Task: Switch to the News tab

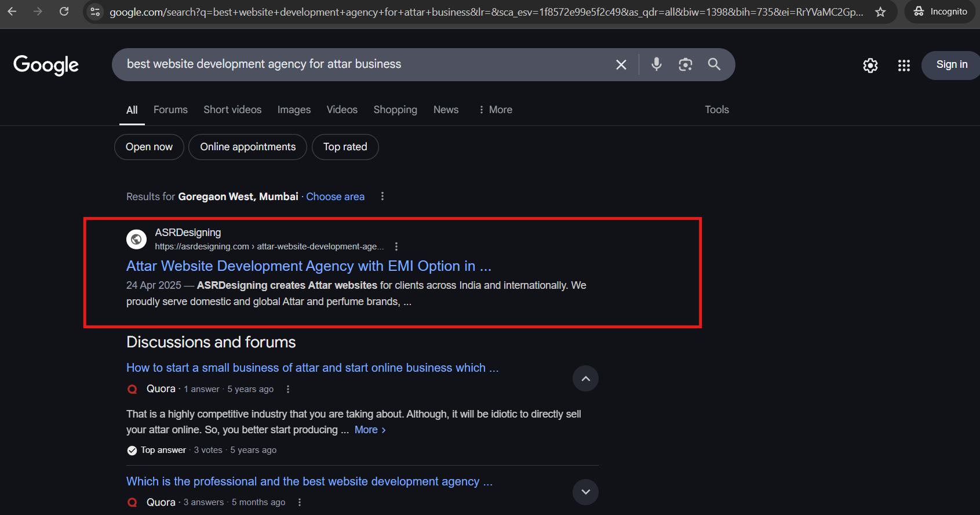Action: pyautogui.click(x=446, y=110)
